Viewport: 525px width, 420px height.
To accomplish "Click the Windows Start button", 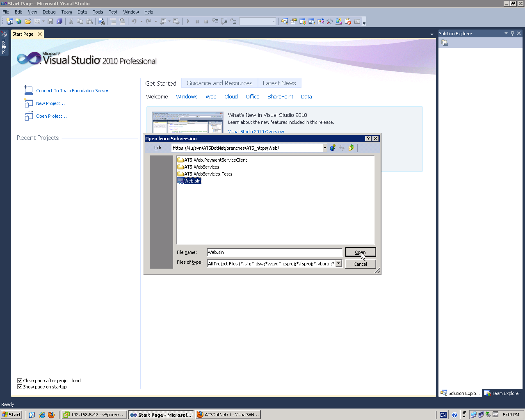I will tap(11, 415).
